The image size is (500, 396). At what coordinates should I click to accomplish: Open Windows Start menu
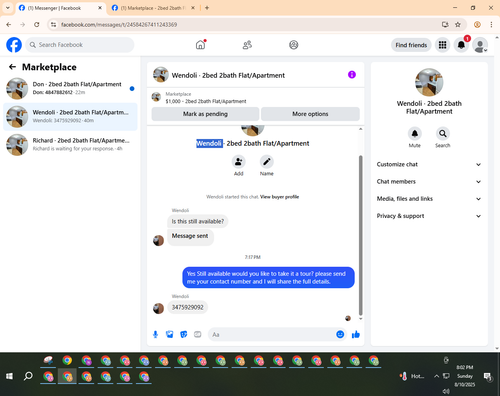pos(9,376)
